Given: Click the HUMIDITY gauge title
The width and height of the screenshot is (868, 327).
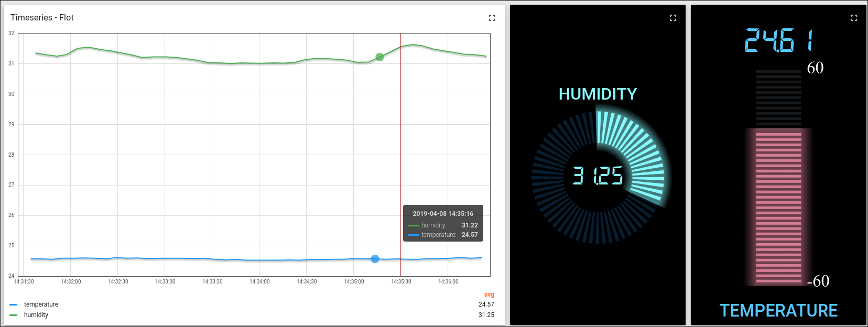Looking at the screenshot, I should click(598, 94).
